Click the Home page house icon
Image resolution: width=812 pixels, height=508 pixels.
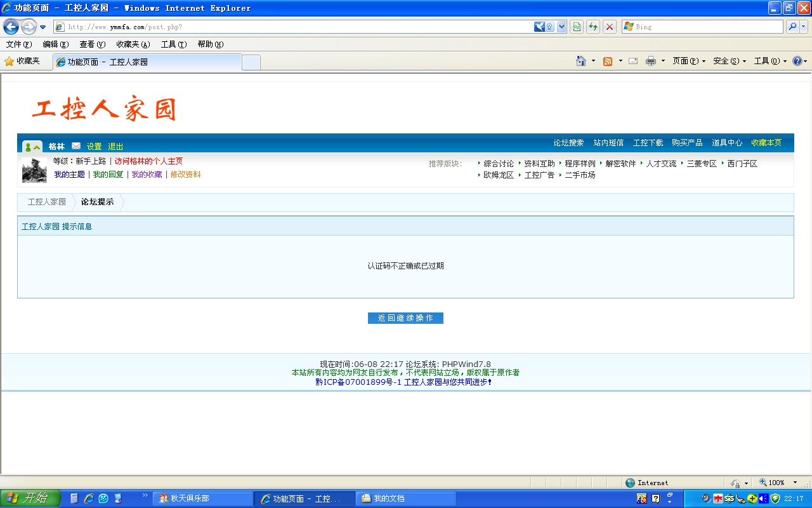pos(580,61)
